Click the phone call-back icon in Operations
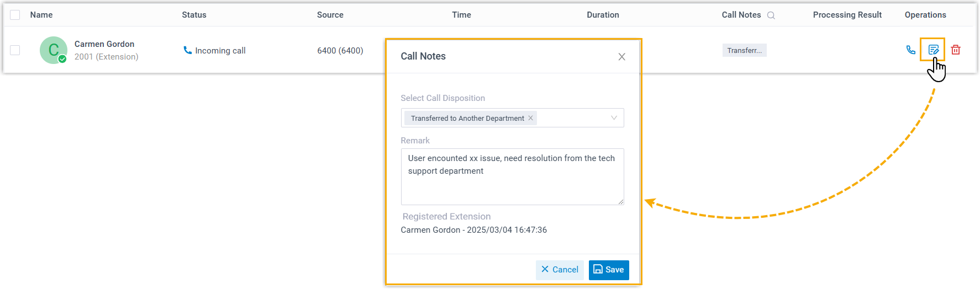Screen dimensions: 980x289 coord(911,50)
